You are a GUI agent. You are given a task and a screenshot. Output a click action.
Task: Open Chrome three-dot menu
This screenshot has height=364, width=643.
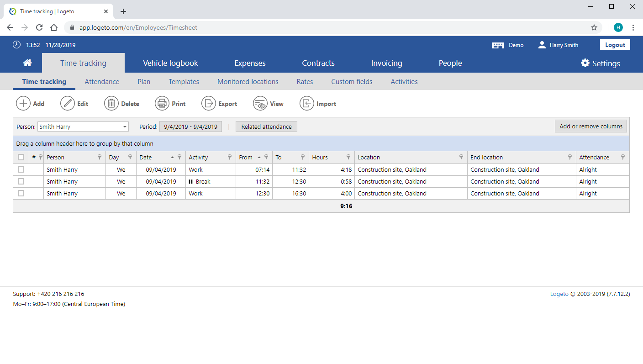[x=633, y=27]
